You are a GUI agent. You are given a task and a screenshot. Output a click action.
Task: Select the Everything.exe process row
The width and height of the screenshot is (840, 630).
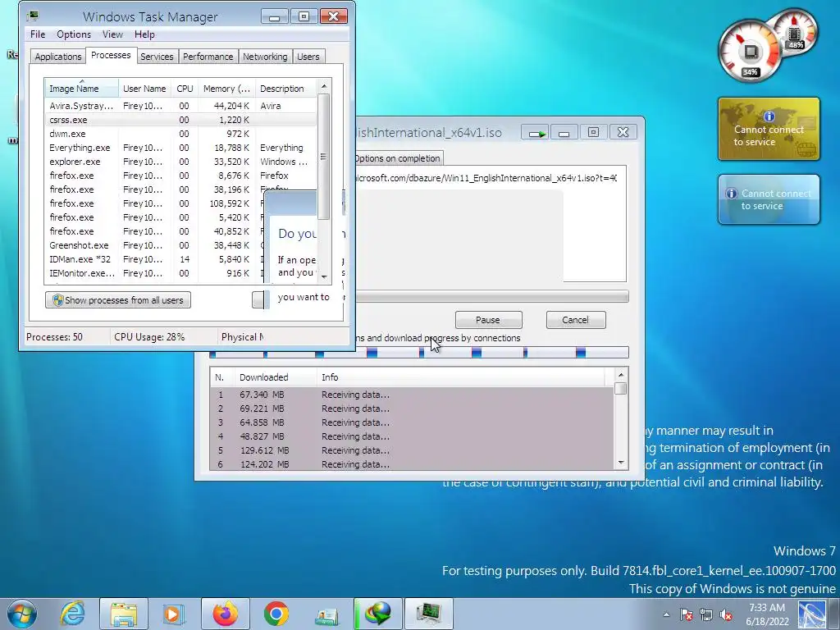[181, 148]
